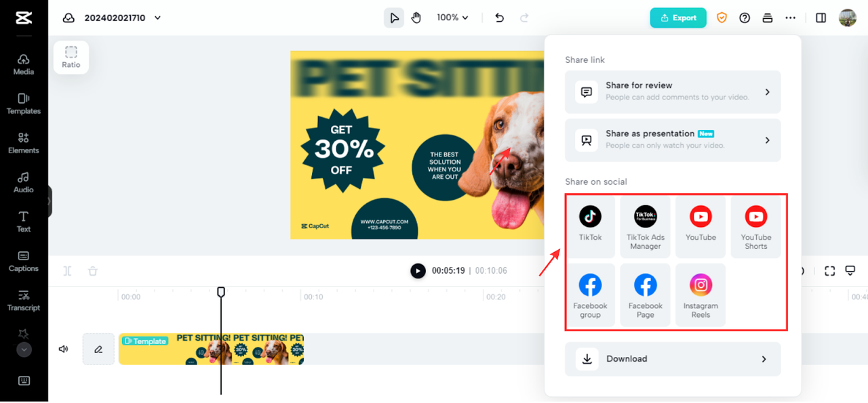Share video to YouTube
This screenshot has width=868, height=403.
click(701, 226)
